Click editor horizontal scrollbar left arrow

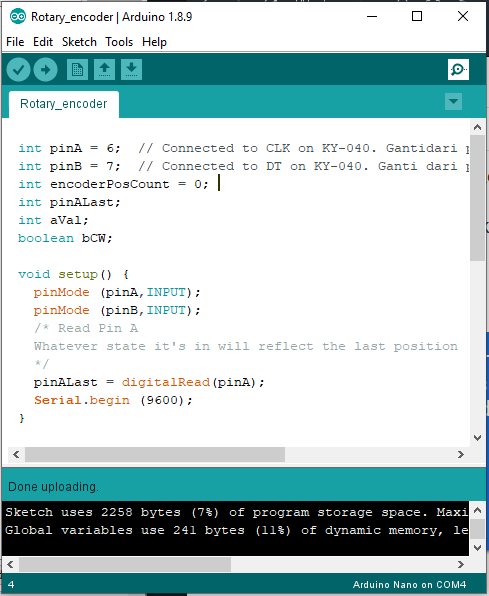(x=16, y=455)
